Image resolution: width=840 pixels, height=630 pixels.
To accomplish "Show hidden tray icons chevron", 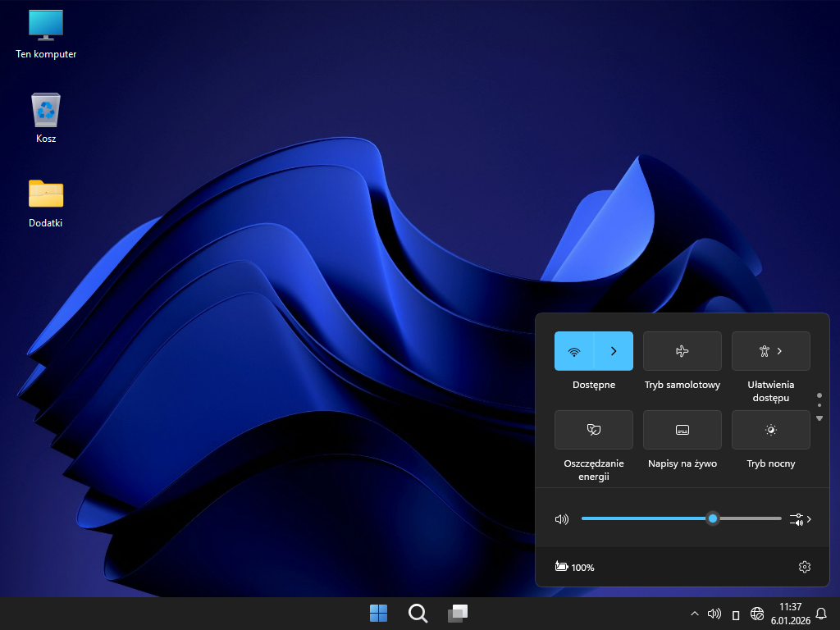I will point(695,614).
